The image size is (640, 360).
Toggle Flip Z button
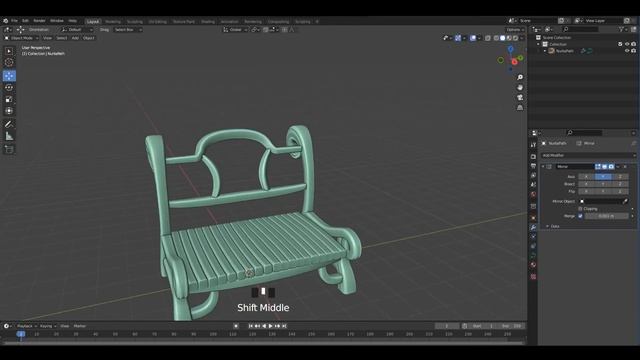[x=620, y=191]
